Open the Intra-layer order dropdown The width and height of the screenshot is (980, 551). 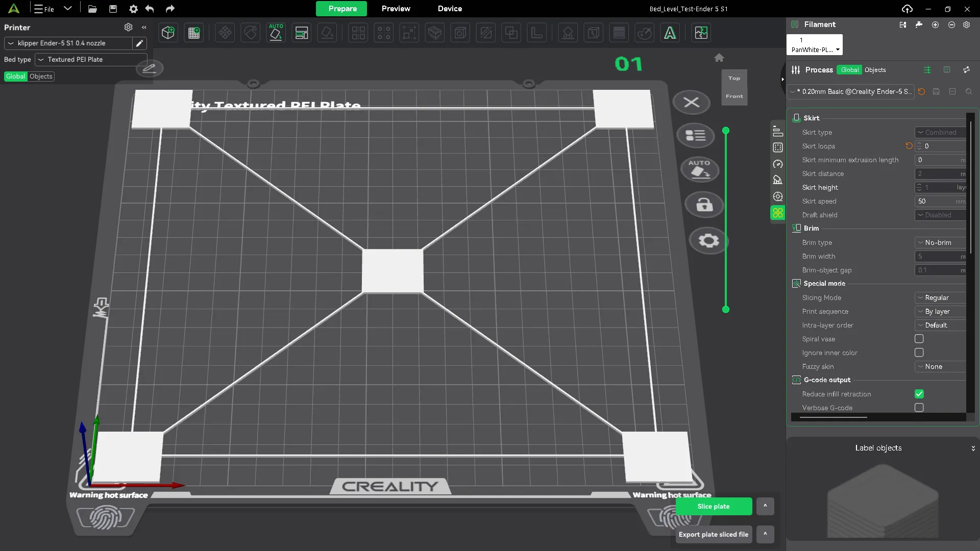click(x=941, y=325)
